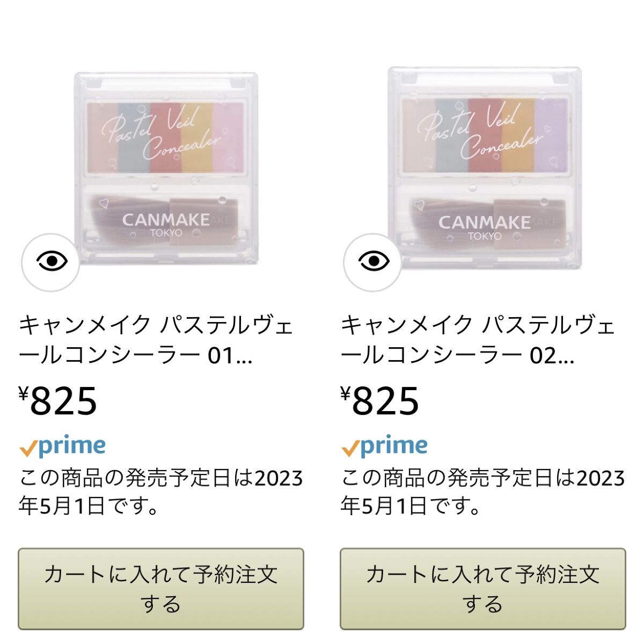Open the パステルヴェールコンシーラー 01 product title

[156, 340]
